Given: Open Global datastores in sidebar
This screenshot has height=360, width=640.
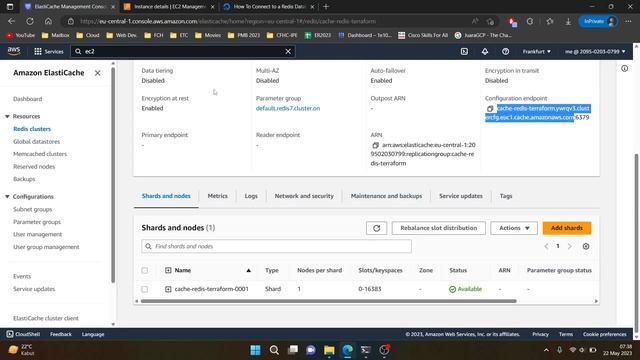Looking at the screenshot, I should point(36,142).
